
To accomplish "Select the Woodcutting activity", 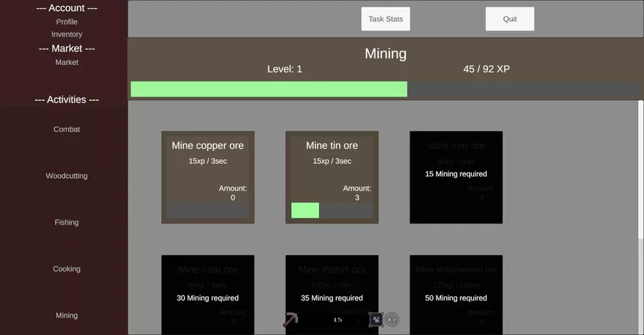I will [x=67, y=176].
